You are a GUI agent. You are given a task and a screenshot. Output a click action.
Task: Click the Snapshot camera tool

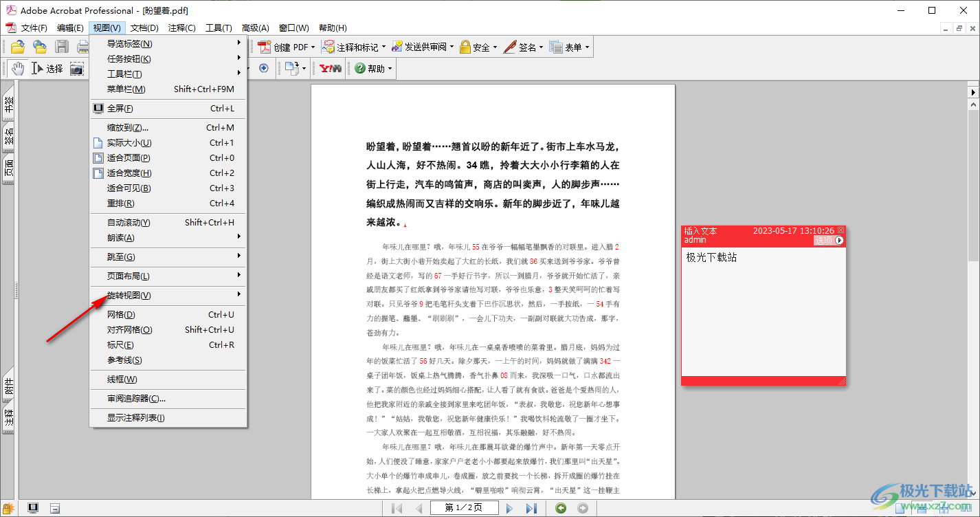(77, 68)
